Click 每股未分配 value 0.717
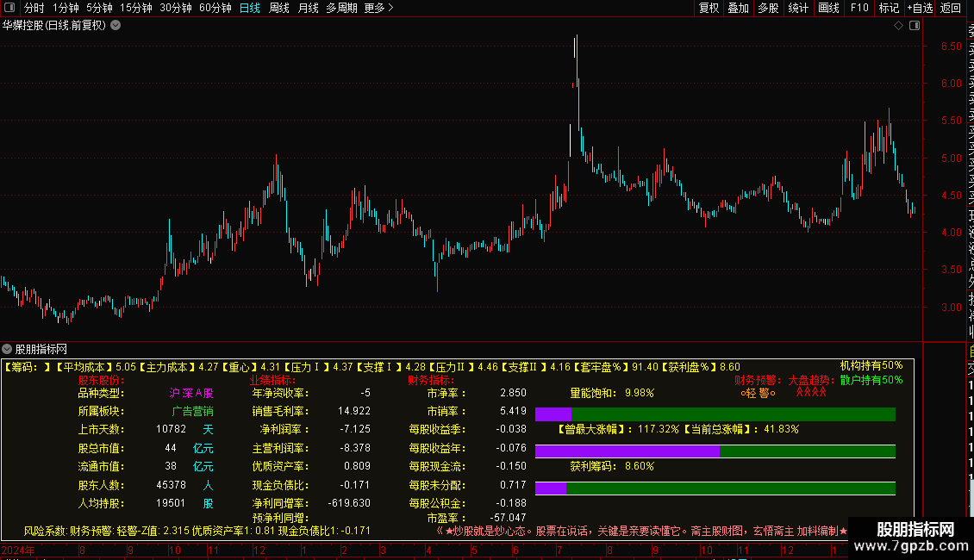 [x=513, y=485]
